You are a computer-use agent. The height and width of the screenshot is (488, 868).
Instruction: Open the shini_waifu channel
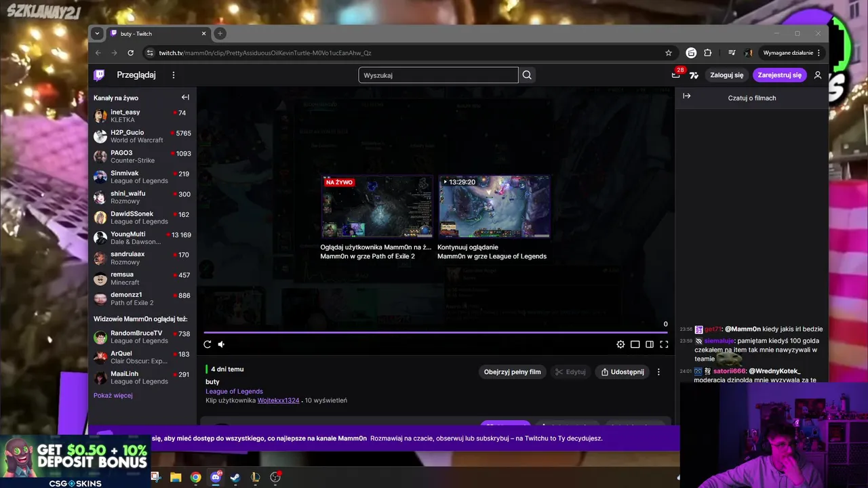[142, 197]
